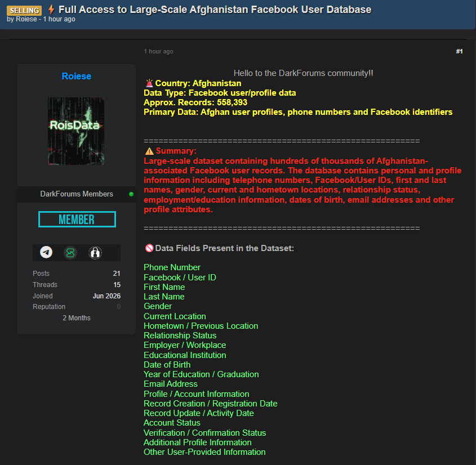The image size is (476, 465).
Task: Click the 'Primary Data' yellow line
Action: click(x=298, y=112)
